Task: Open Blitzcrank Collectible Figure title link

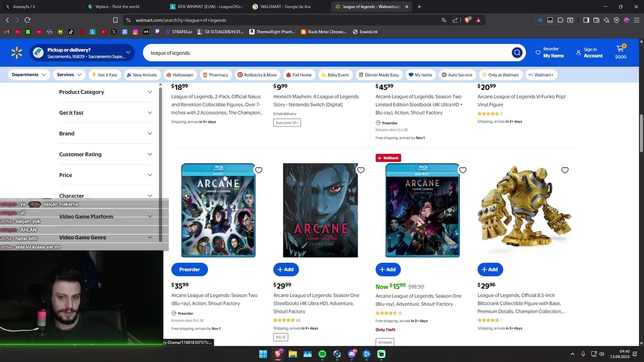Action: 521,303
